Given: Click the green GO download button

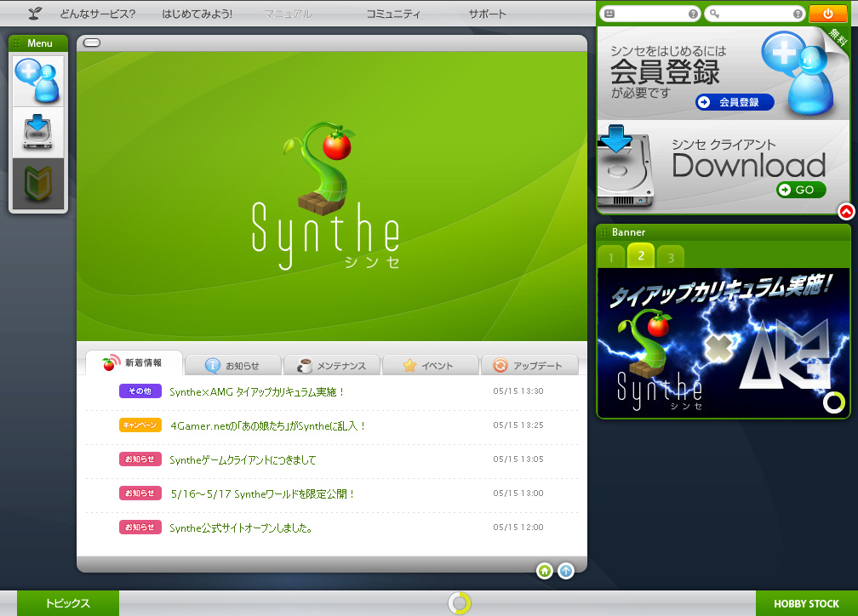Looking at the screenshot, I should point(800,190).
